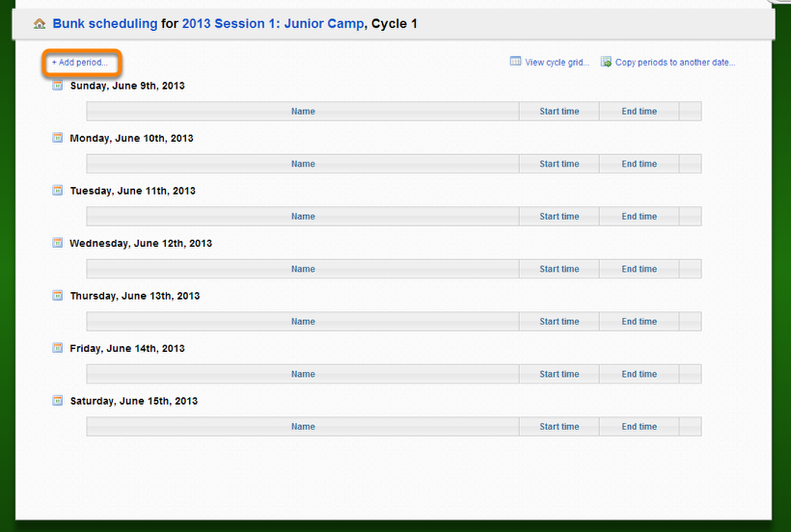
Task: Click Start time header under Monday
Action: (559, 164)
